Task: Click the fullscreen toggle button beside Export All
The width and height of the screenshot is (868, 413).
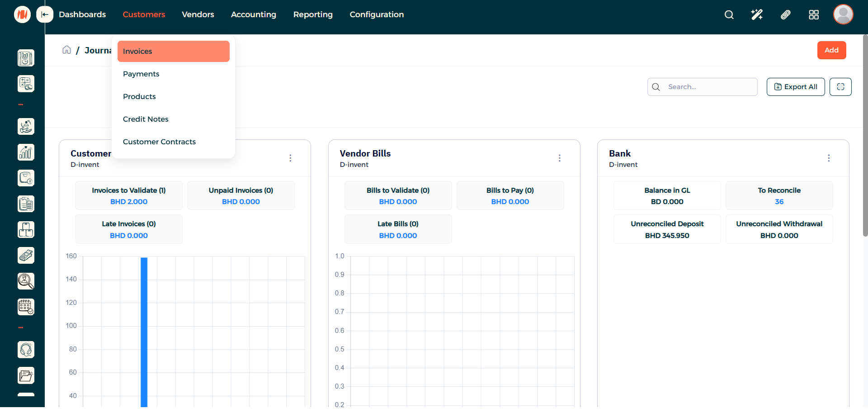Action: (x=840, y=87)
